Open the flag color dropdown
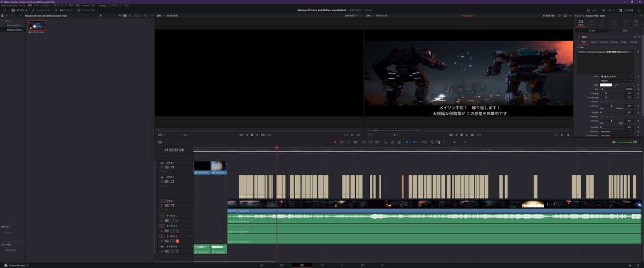The image size is (644, 268). tap(410, 142)
